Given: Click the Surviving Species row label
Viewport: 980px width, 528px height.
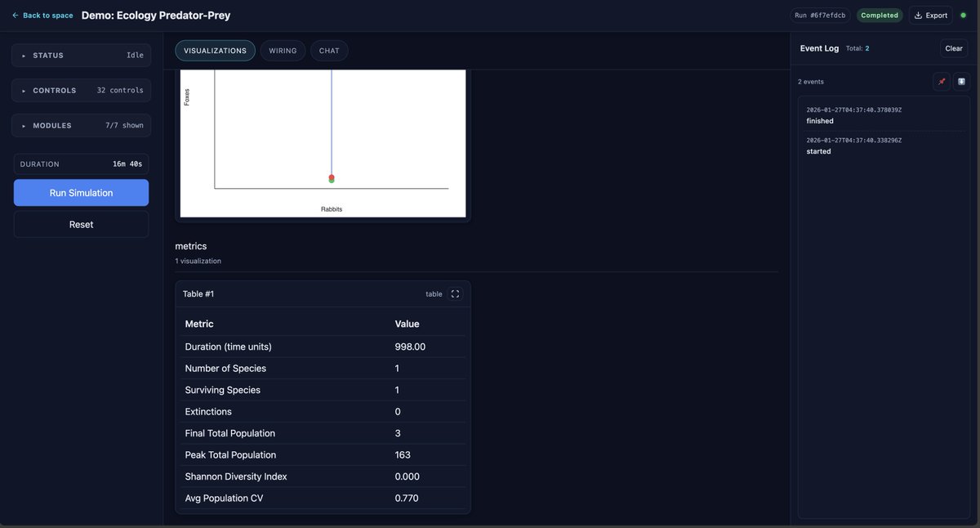Looking at the screenshot, I should coord(223,390).
